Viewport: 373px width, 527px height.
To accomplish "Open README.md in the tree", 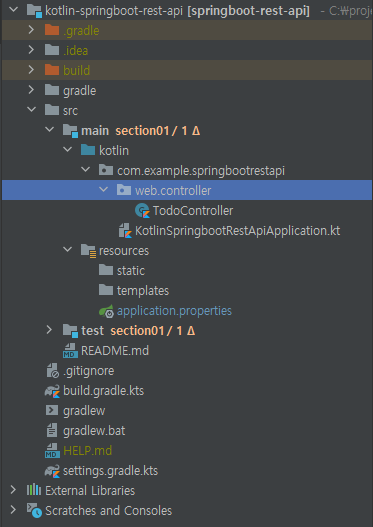I will [115, 351].
